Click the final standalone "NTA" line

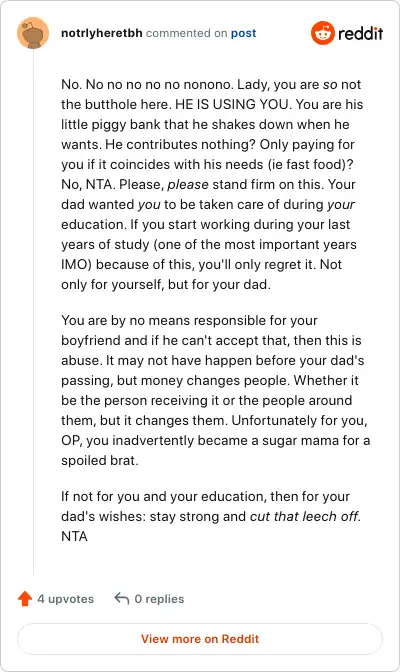point(74,536)
